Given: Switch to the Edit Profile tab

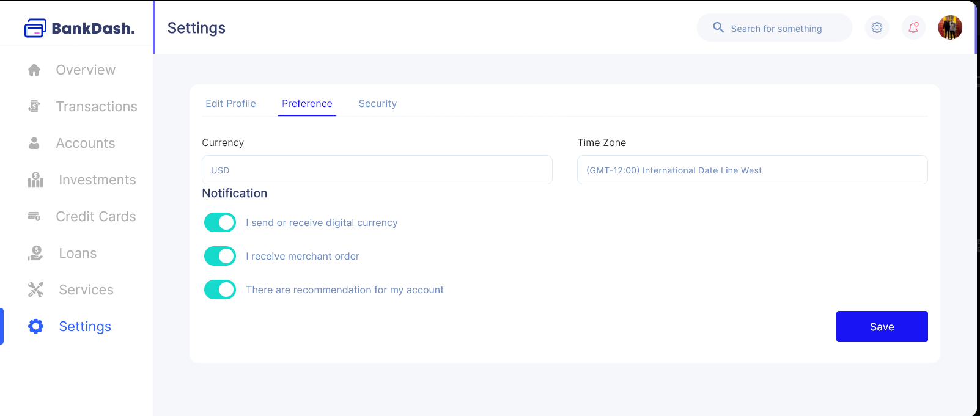Looking at the screenshot, I should click(230, 103).
